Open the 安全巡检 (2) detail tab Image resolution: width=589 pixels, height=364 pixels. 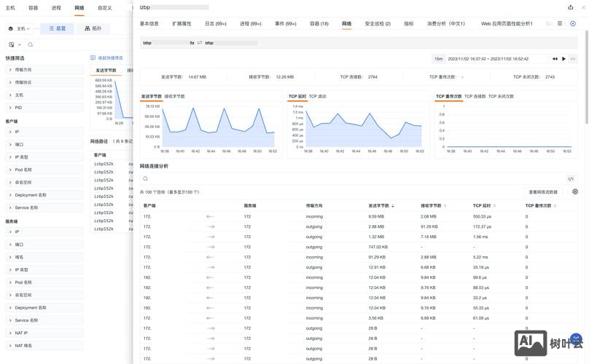(x=378, y=23)
